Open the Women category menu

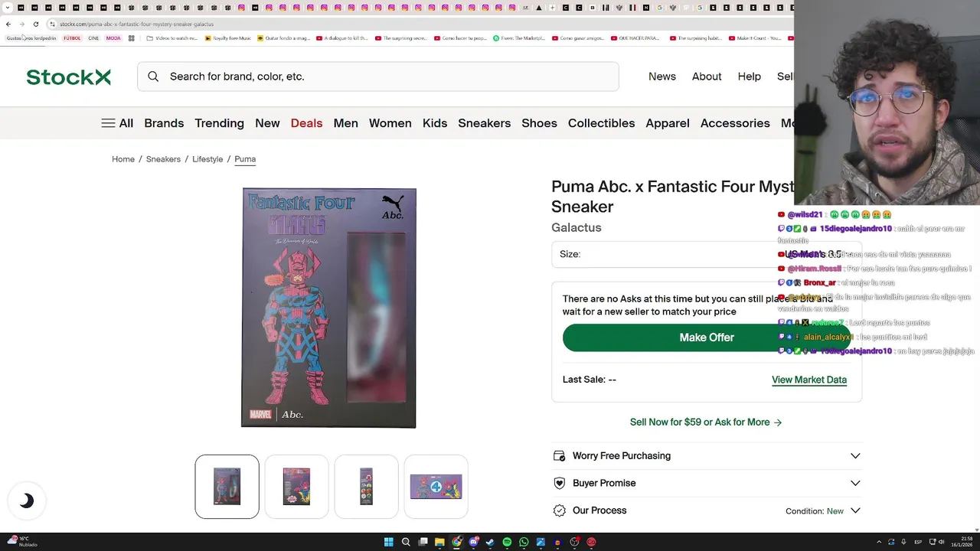click(x=390, y=123)
